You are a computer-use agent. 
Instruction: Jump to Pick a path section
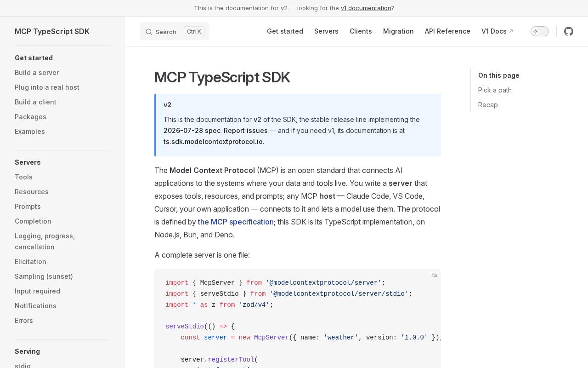[495, 90]
